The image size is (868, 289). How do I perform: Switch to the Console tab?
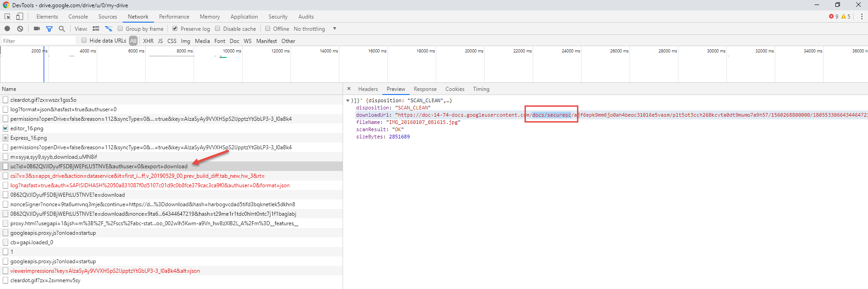pyautogui.click(x=78, y=17)
